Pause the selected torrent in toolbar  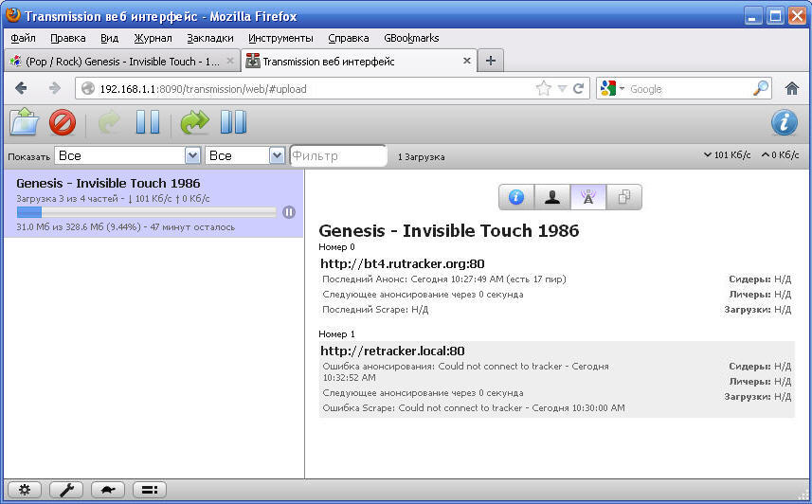click(x=148, y=123)
